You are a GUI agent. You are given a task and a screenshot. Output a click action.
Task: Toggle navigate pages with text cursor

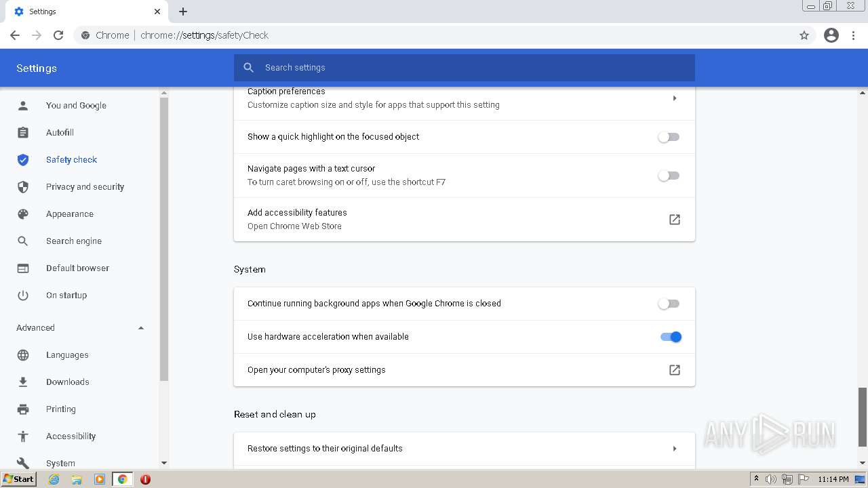pos(669,176)
